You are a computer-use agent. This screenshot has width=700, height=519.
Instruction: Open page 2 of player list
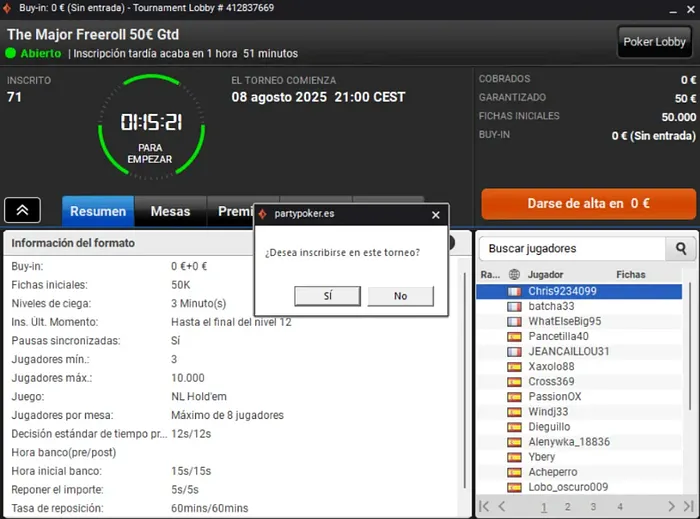point(567,507)
